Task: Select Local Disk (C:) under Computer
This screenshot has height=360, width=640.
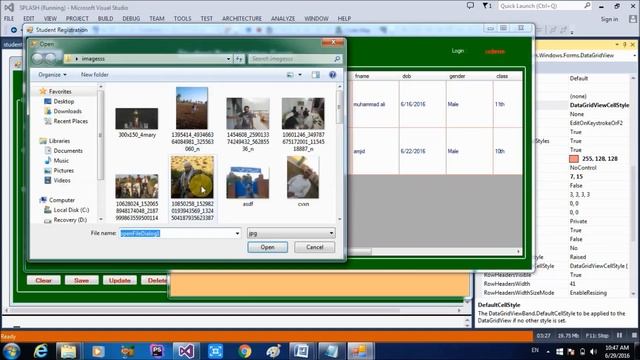Action: click(x=71, y=210)
